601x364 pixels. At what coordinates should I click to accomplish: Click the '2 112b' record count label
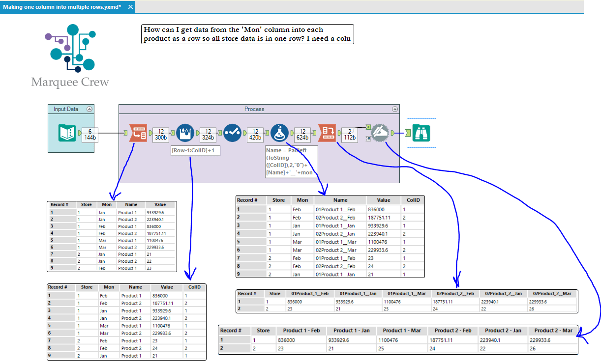350,133
